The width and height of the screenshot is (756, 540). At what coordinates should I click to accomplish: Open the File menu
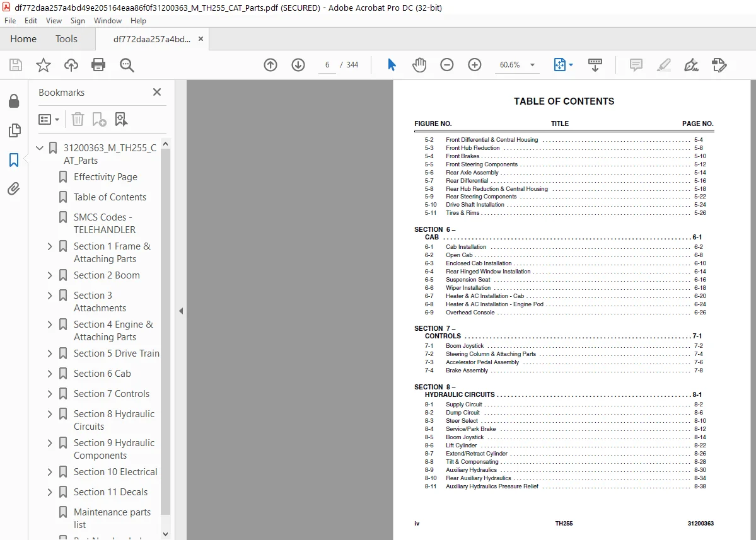(10, 21)
